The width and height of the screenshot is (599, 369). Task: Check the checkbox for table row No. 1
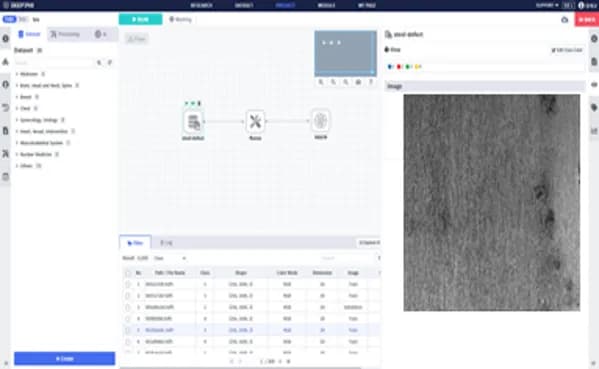[128, 284]
